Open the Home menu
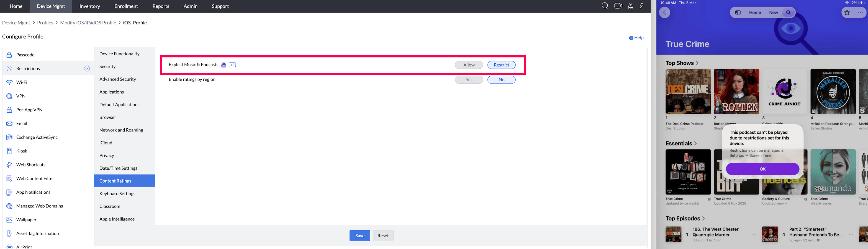The height and width of the screenshot is (249, 868). click(x=16, y=6)
